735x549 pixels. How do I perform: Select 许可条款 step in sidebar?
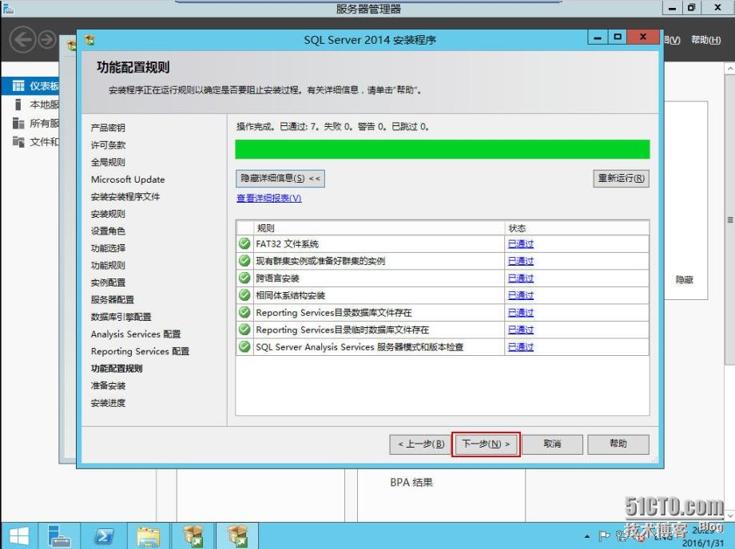pos(108,145)
